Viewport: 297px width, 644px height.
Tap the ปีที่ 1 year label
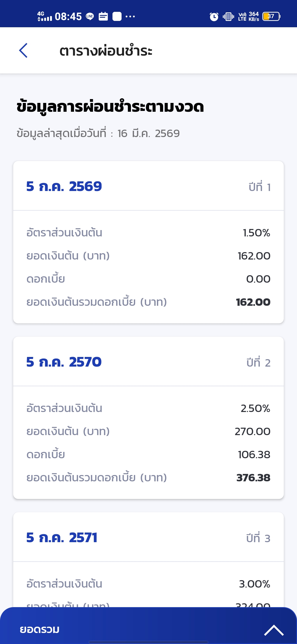coord(260,187)
